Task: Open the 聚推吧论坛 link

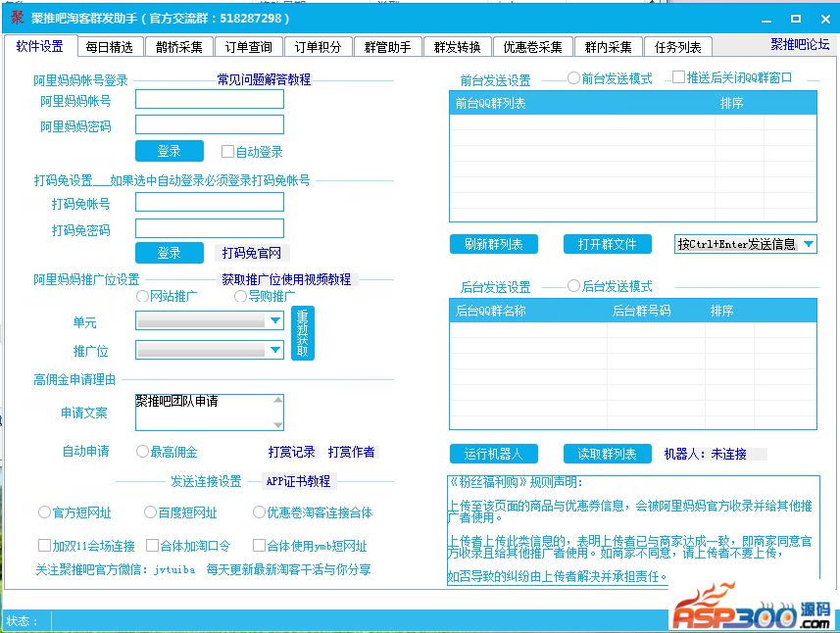Action: (800, 44)
